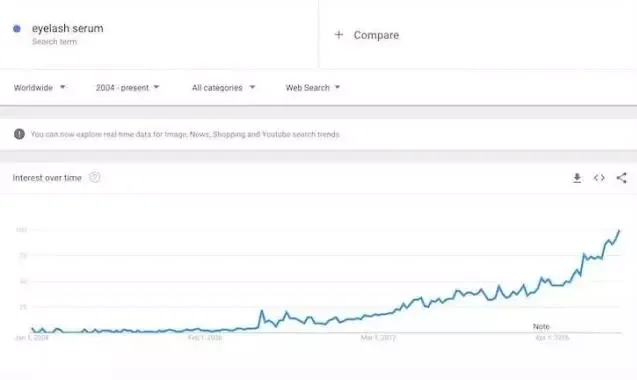Expand the All categories dropdown
This screenshot has height=380, width=637.
[x=223, y=87]
